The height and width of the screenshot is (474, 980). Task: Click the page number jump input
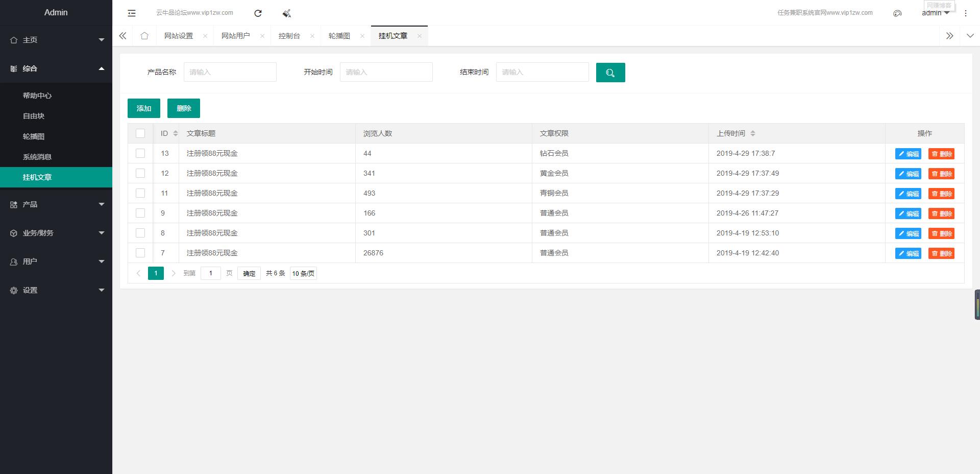coord(211,273)
